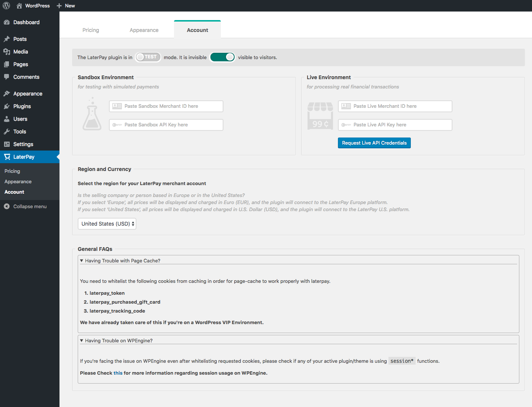The width and height of the screenshot is (532, 407).
Task: Click the Collapse menu arrow icon
Action: click(7, 206)
